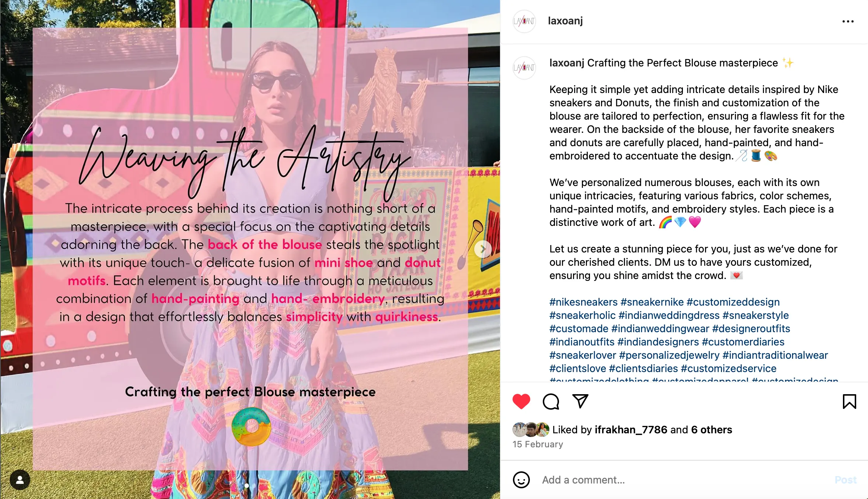The height and width of the screenshot is (499, 868).
Task: Show tagged people via person icon
Action: point(20,480)
